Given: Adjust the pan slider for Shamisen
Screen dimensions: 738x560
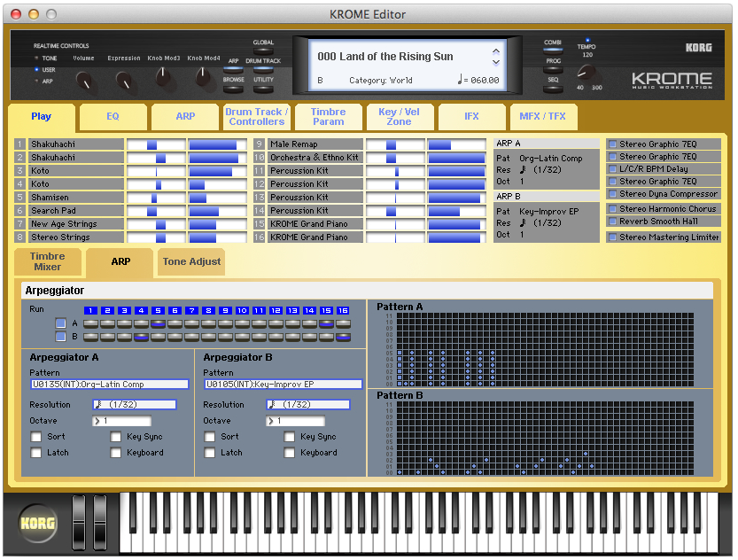Looking at the screenshot, I should click(156, 198).
